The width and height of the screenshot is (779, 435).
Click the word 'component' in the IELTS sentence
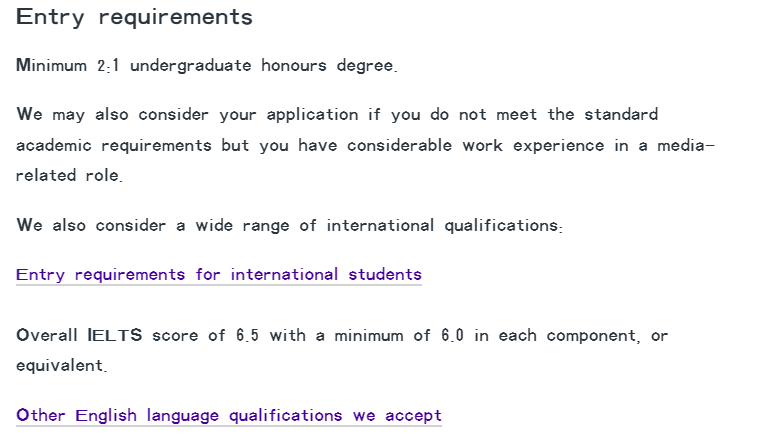pyautogui.click(x=593, y=336)
